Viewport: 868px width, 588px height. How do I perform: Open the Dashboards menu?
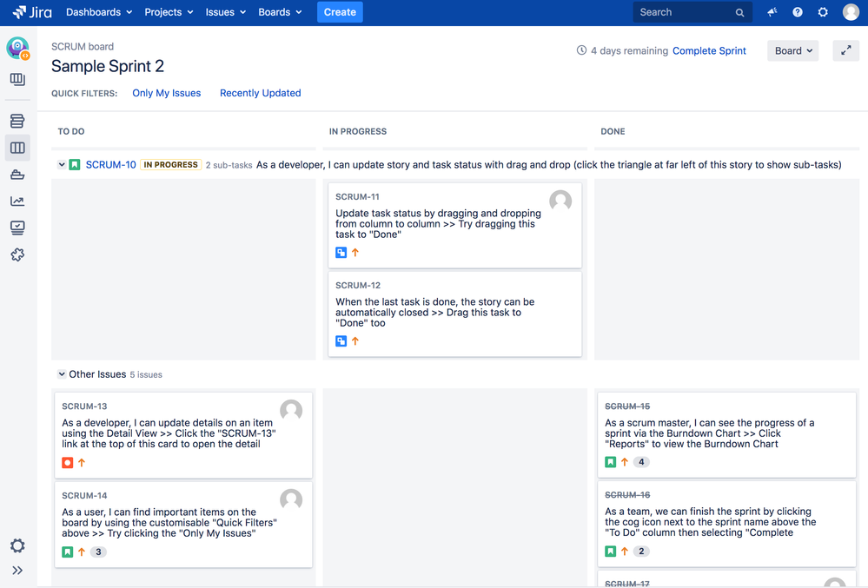[99, 12]
